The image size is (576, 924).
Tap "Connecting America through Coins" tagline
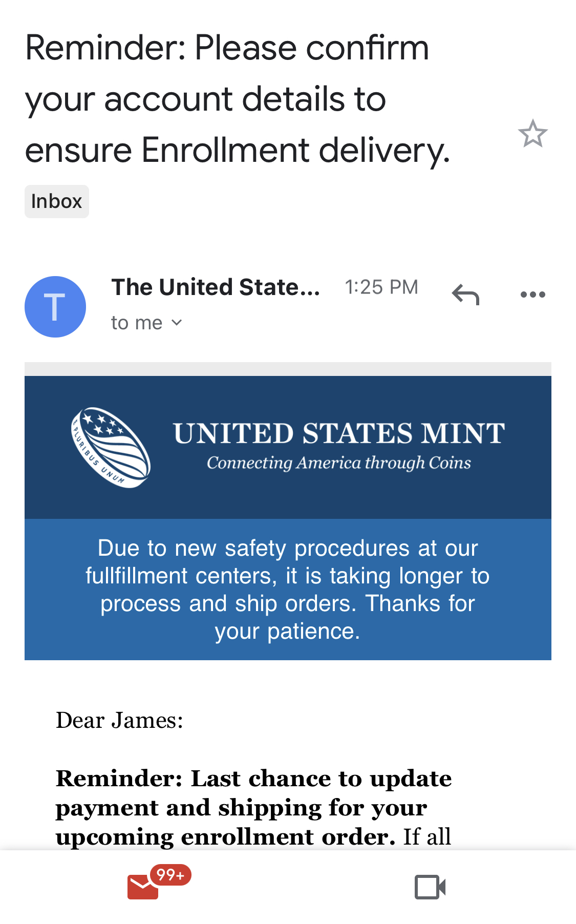point(338,463)
